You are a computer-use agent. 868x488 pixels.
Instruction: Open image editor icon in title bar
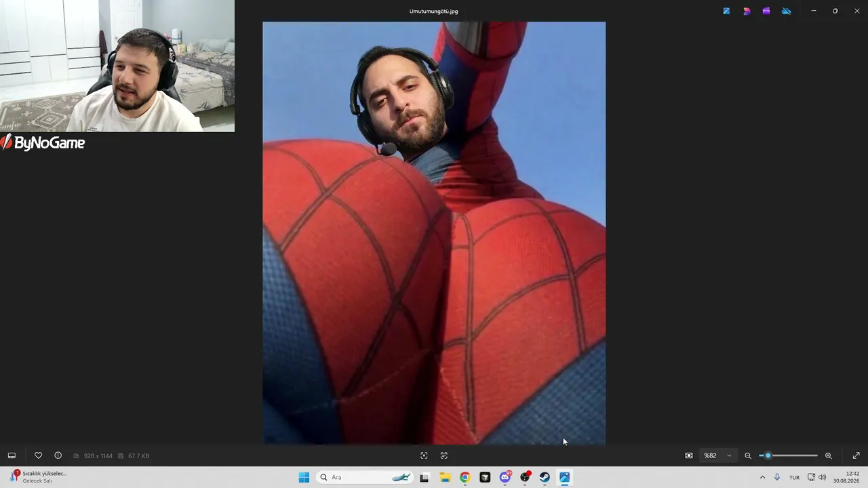pyautogui.click(x=726, y=11)
